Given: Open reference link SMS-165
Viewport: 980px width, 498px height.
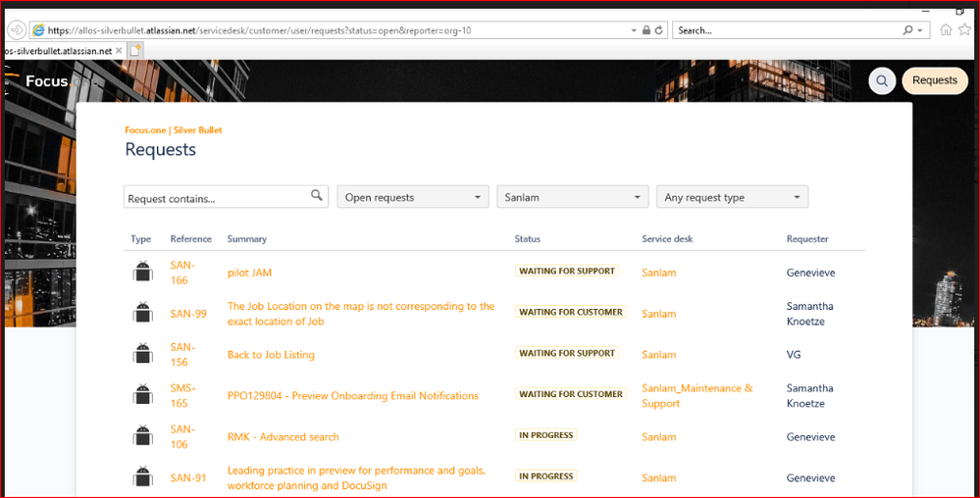Looking at the screenshot, I should coord(183,395).
